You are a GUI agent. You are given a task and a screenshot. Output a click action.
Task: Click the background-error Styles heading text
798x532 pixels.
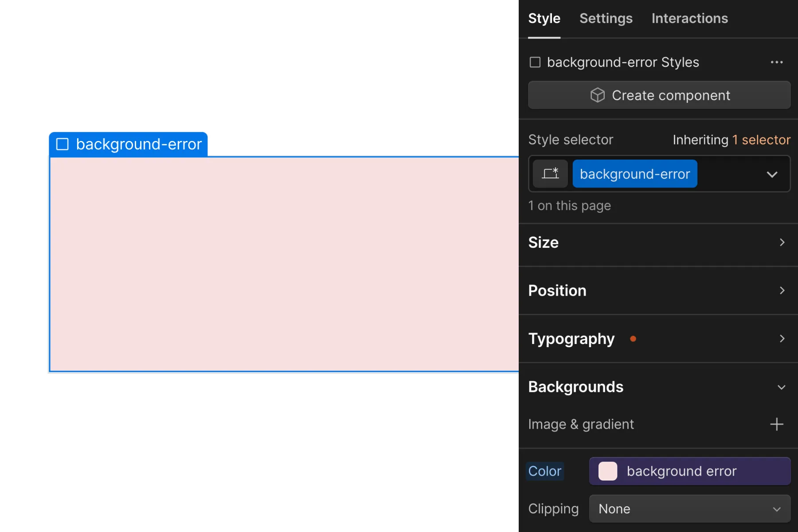(x=623, y=63)
